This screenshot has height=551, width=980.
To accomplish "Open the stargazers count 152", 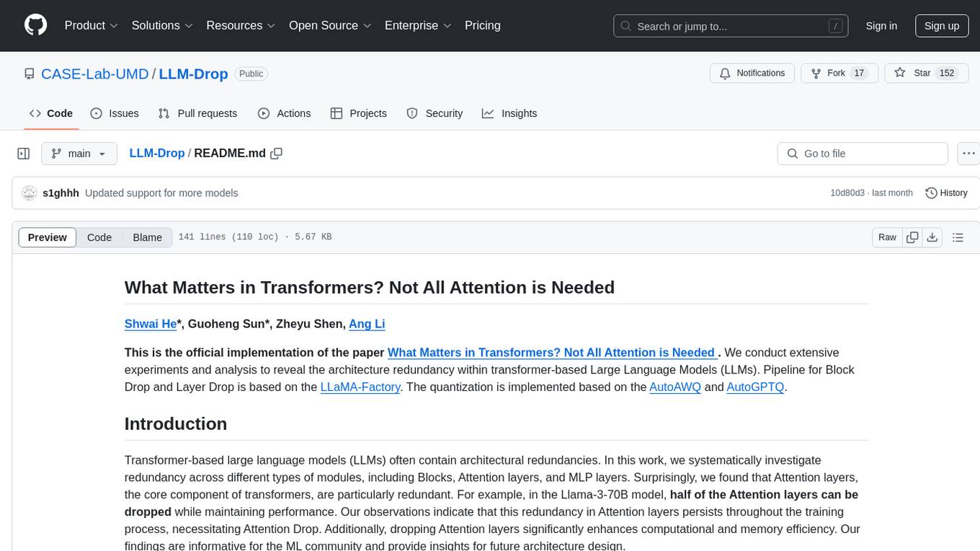I will [x=947, y=74].
